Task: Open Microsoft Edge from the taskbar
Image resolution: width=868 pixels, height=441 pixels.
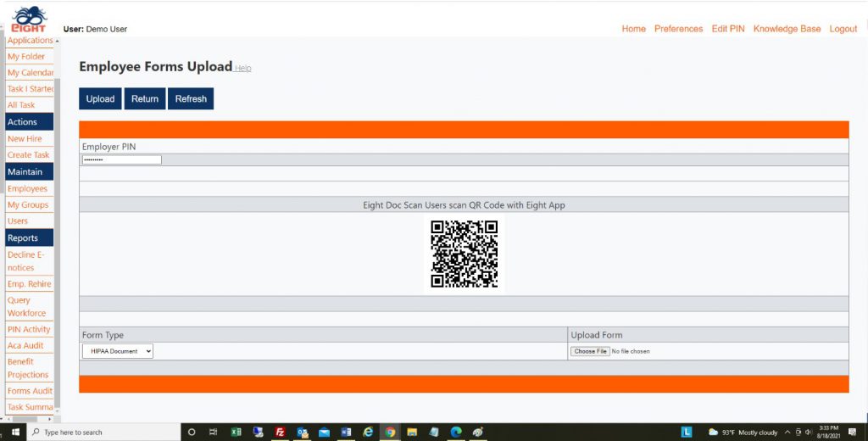Action: pyautogui.click(x=455, y=433)
